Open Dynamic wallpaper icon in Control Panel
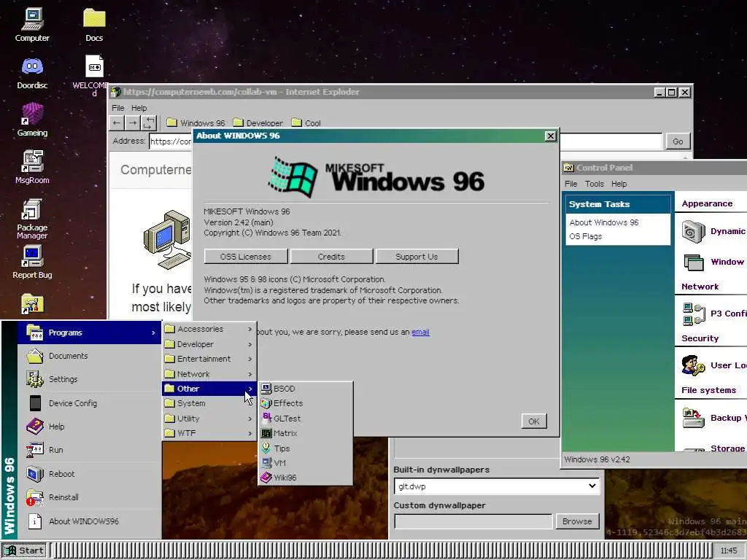 pos(694,232)
